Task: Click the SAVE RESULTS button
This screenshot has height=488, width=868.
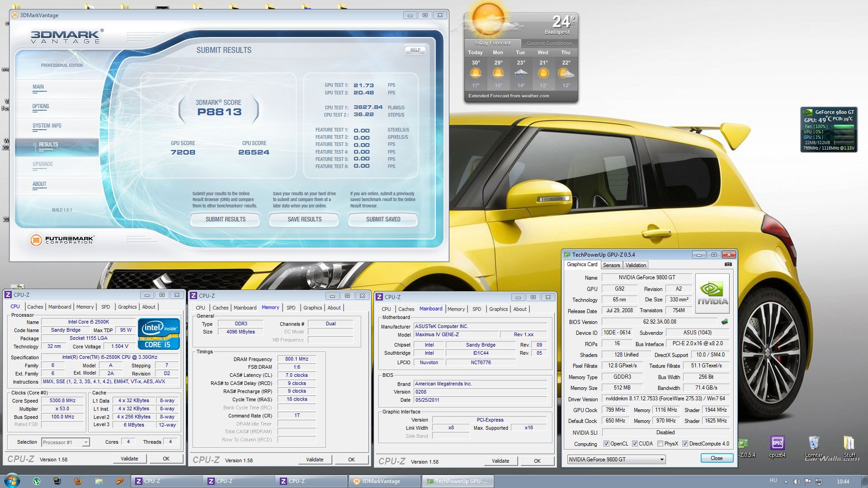Action: 304,220
